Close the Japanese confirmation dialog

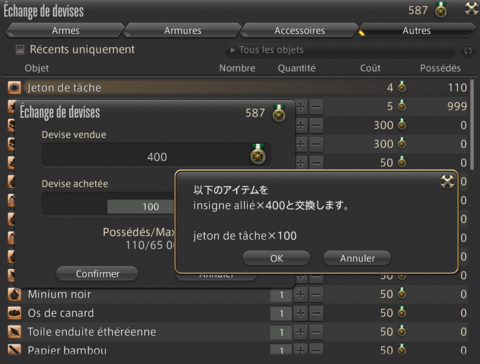coord(447,181)
